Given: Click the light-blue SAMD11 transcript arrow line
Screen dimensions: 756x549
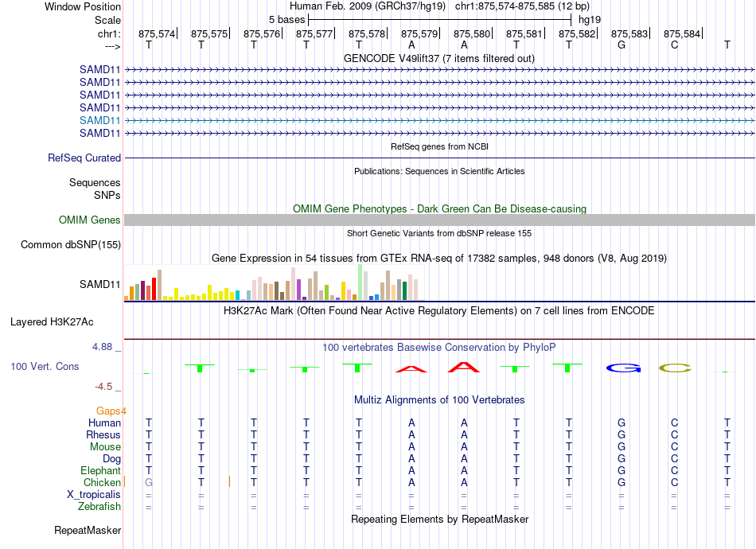Looking at the screenshot, I should tap(439, 120).
